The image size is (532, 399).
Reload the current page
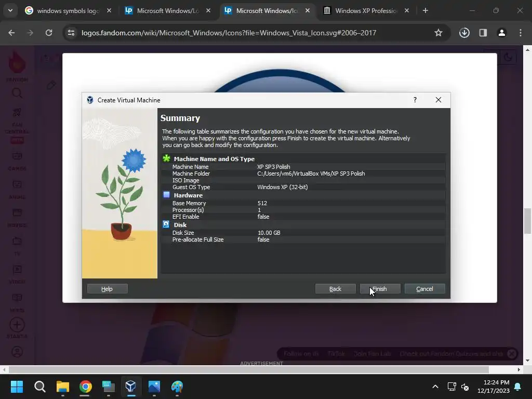pyautogui.click(x=49, y=33)
